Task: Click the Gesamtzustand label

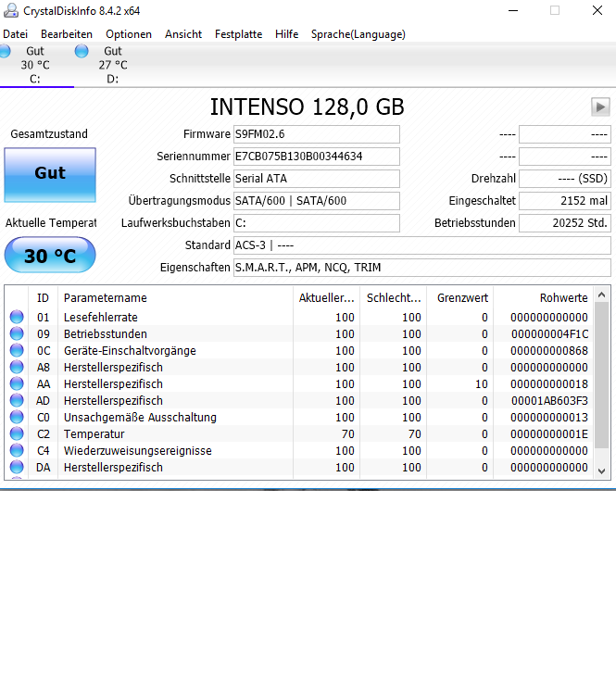Action: 49,133
